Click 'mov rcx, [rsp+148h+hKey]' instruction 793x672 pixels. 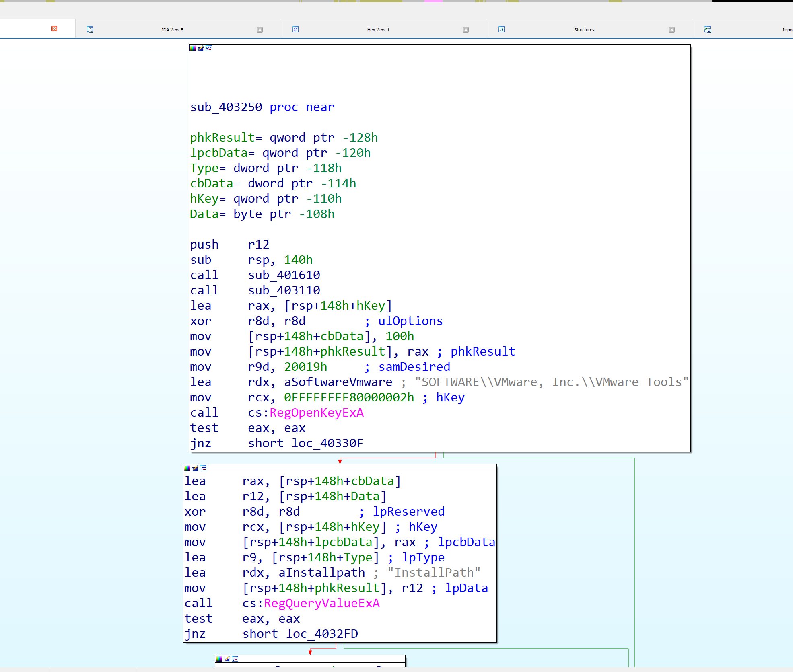click(x=286, y=527)
